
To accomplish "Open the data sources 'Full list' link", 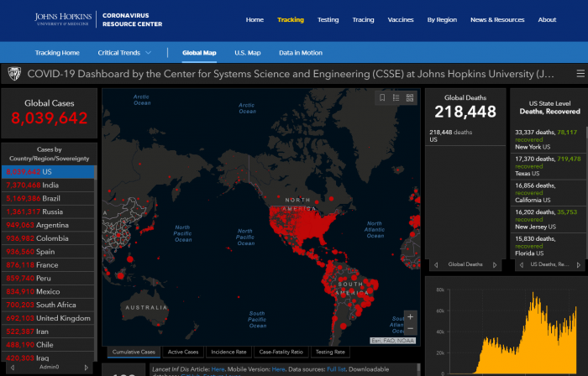I will click(x=336, y=369).
